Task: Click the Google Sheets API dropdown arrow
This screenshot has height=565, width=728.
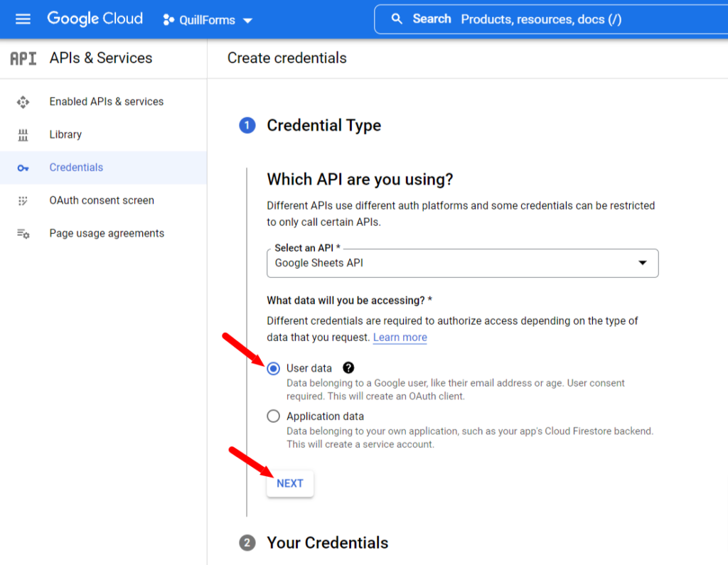Action: tap(643, 263)
